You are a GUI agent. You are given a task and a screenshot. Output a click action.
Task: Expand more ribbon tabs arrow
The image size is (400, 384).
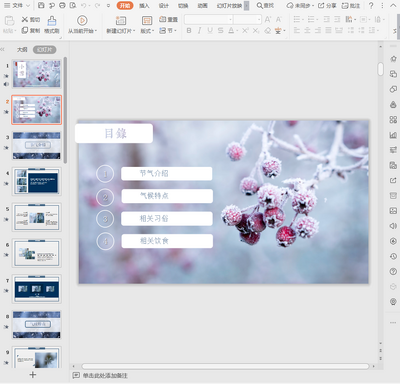click(246, 5)
